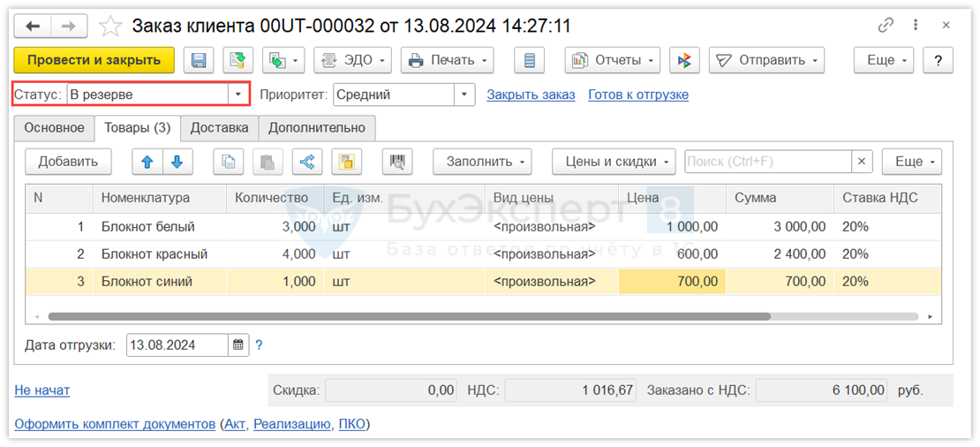Click into the Статус field showing В резерве
Image resolution: width=980 pixels, height=447 pixels.
point(148,95)
